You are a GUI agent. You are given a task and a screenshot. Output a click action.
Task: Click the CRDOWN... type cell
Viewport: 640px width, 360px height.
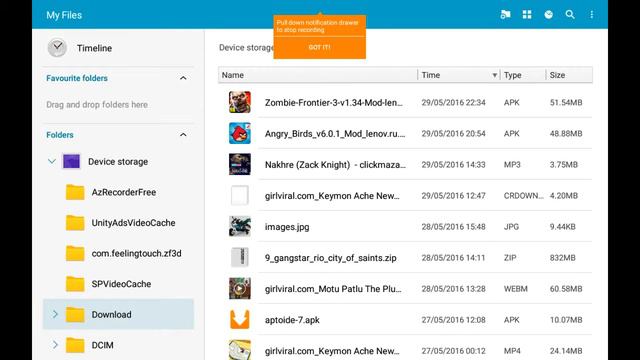[x=523, y=196]
